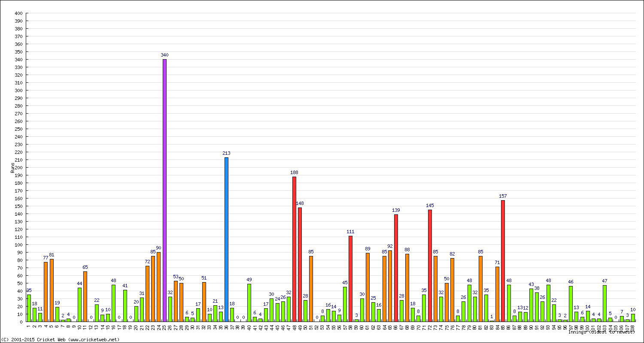Click the value label '81' above bar
Image resolution: width=644 pixels, height=343 pixels.
(x=51, y=255)
